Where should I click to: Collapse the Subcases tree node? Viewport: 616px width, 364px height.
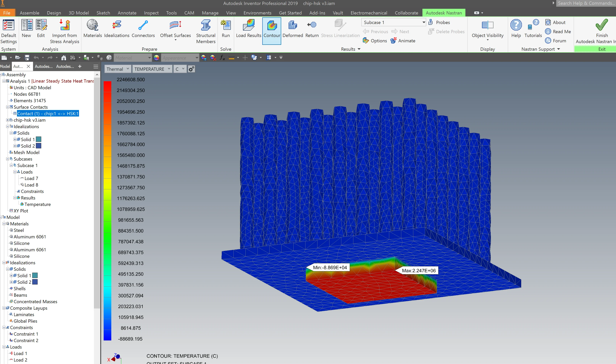pos(8,159)
